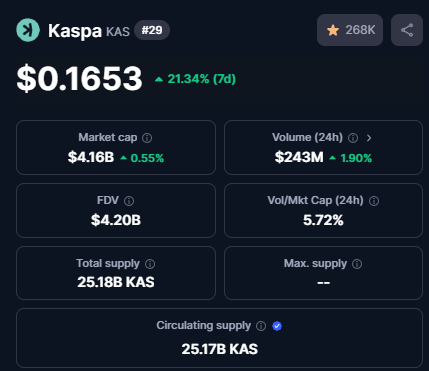Open the share icon button
Image resolution: width=429 pixels, height=371 pixels.
tap(407, 30)
